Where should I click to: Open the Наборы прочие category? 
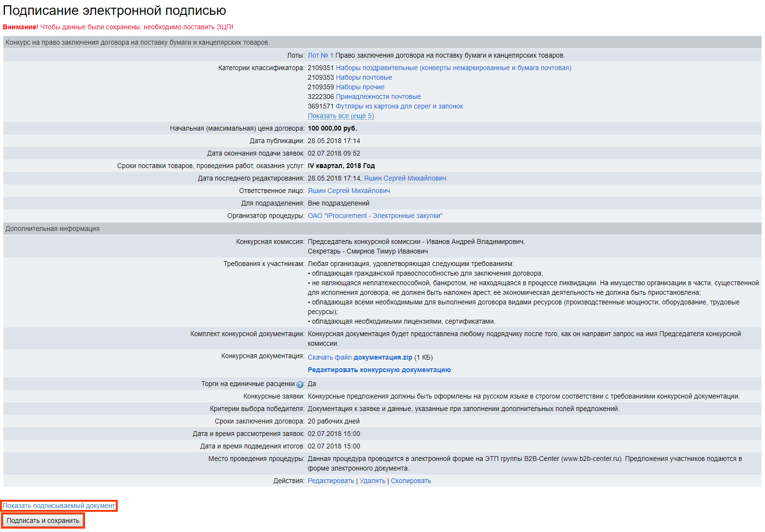point(360,87)
